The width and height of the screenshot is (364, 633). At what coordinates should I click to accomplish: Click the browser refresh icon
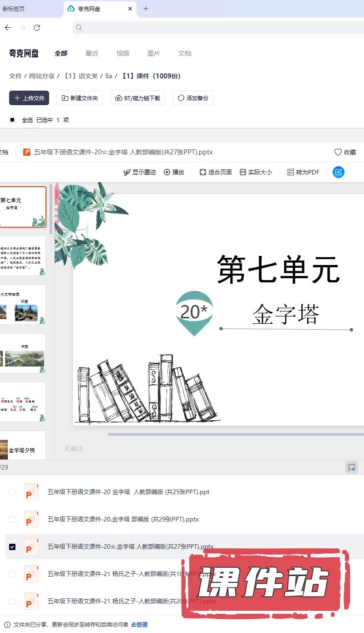tap(37, 28)
